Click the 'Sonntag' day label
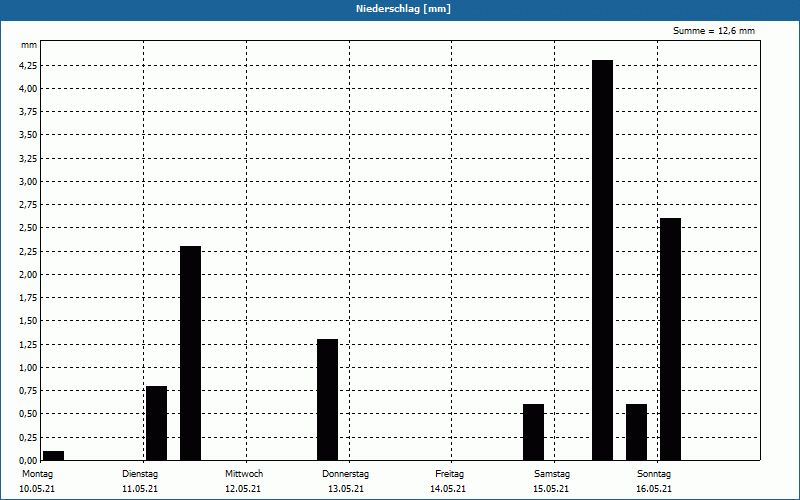 654,474
